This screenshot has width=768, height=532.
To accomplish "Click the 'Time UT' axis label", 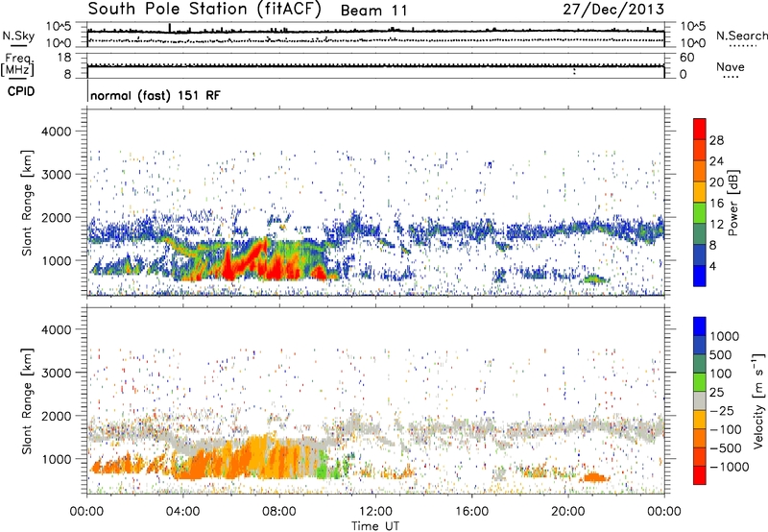I will click(x=375, y=525).
